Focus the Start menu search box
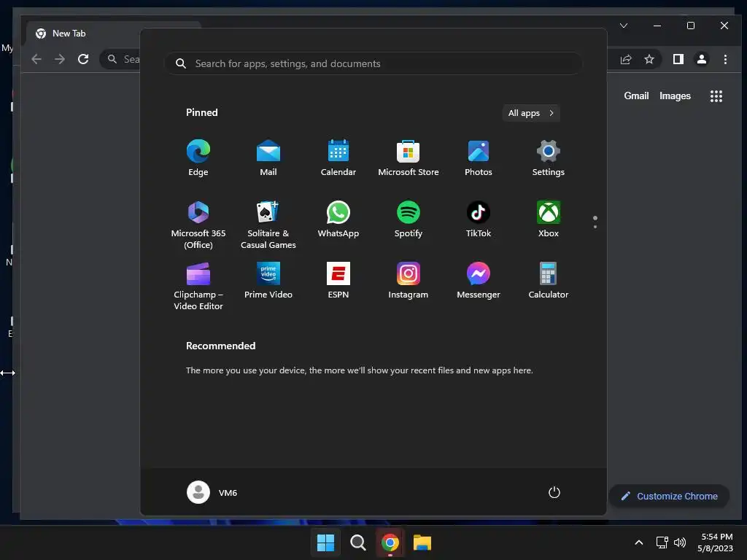The width and height of the screenshot is (747, 560). click(373, 63)
